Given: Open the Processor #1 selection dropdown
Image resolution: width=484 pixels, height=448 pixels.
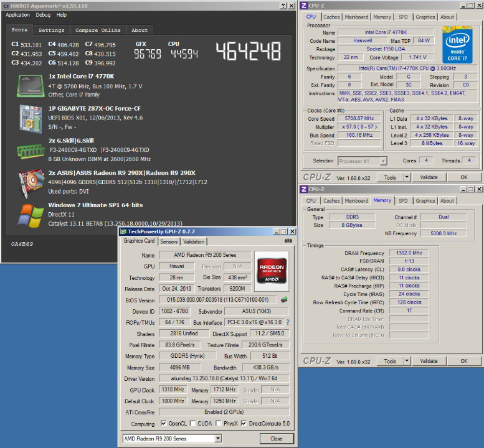Looking at the screenshot, I should (x=383, y=161).
